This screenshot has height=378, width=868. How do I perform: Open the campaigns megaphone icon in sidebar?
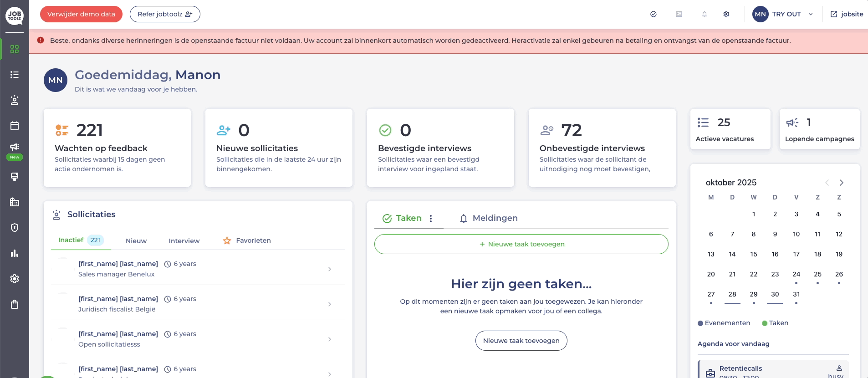15,147
